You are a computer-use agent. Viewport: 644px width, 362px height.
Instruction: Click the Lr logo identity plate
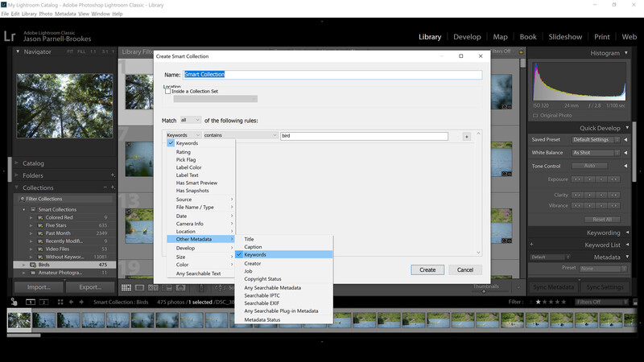click(x=10, y=36)
